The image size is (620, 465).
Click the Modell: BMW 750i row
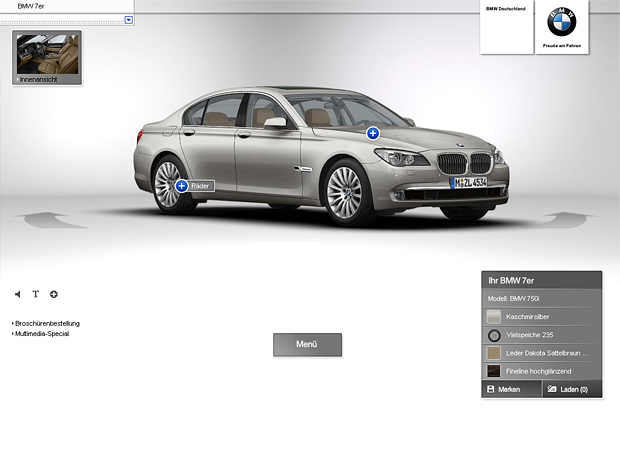[542, 299]
